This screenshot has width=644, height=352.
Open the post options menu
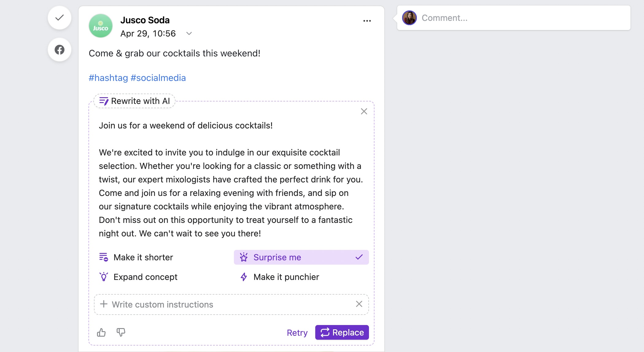tap(367, 21)
